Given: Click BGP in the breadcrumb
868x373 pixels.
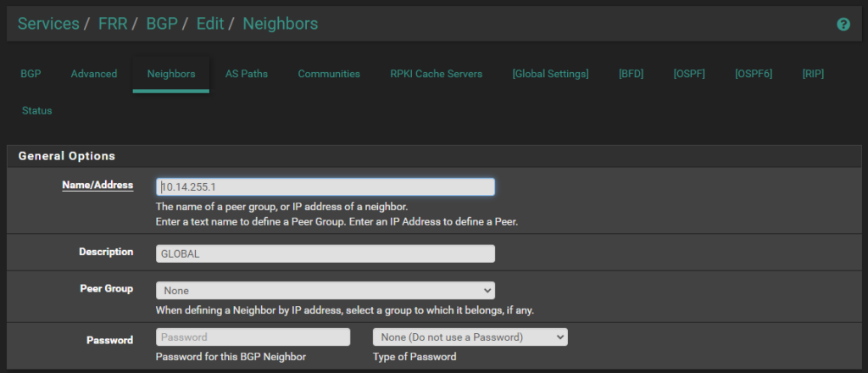Looking at the screenshot, I should (x=162, y=24).
